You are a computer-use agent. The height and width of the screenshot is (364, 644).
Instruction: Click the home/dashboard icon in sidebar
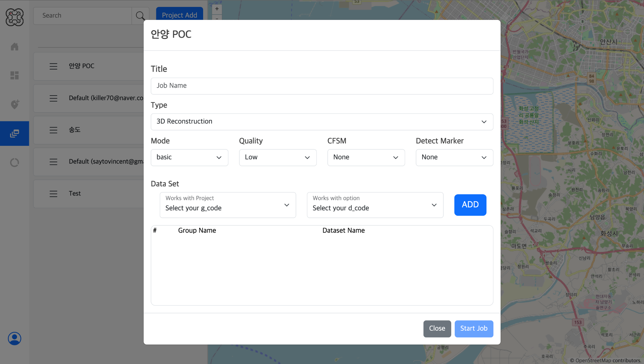click(x=14, y=46)
